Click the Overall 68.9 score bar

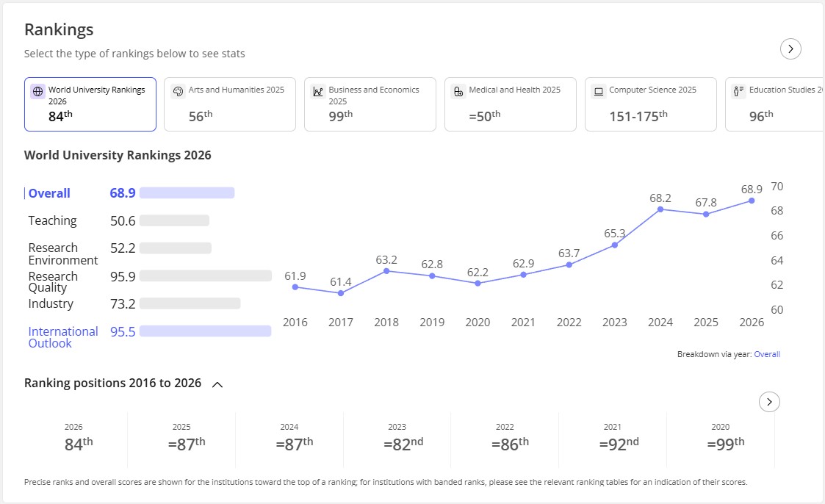(187, 193)
